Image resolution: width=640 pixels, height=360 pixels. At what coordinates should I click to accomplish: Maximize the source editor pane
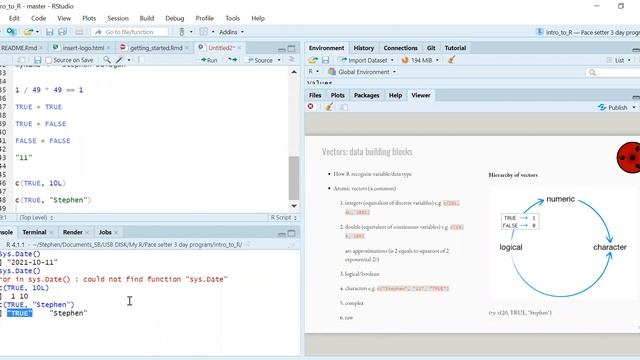[291, 48]
